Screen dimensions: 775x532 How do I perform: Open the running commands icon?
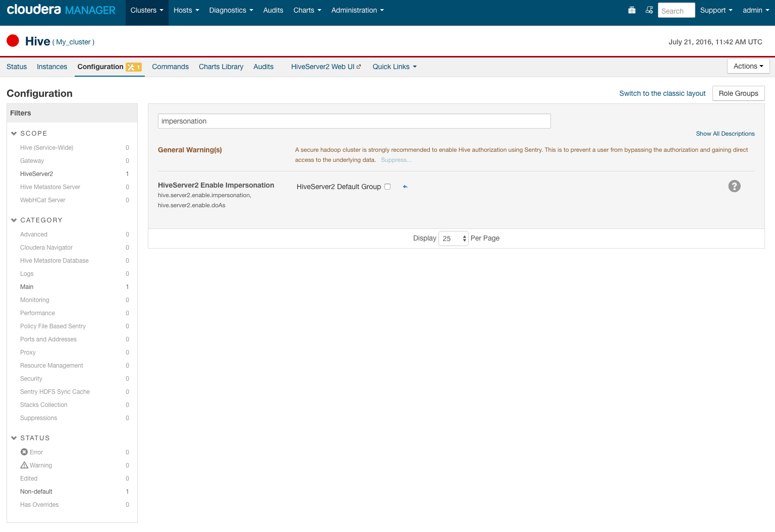[x=649, y=10]
